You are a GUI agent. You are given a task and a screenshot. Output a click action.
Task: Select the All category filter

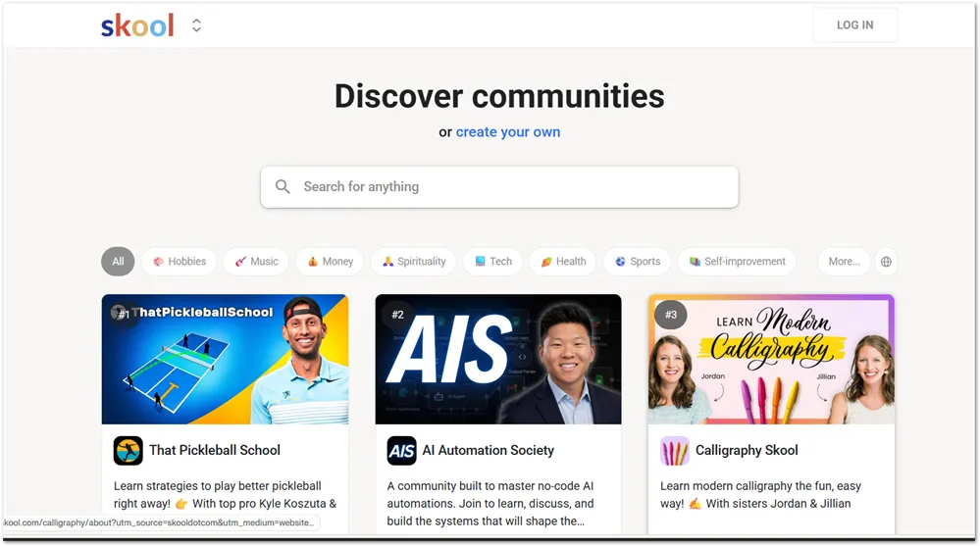tap(118, 262)
